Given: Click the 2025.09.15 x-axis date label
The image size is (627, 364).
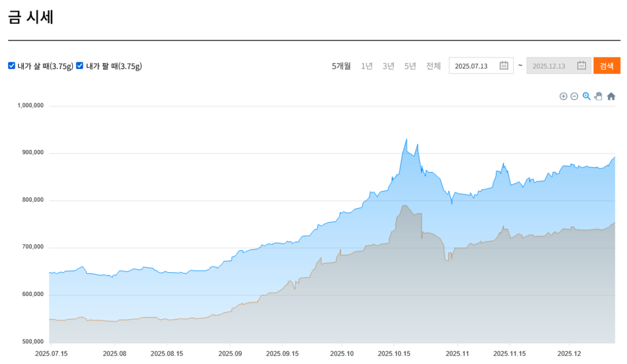Looking at the screenshot, I should [x=282, y=354].
